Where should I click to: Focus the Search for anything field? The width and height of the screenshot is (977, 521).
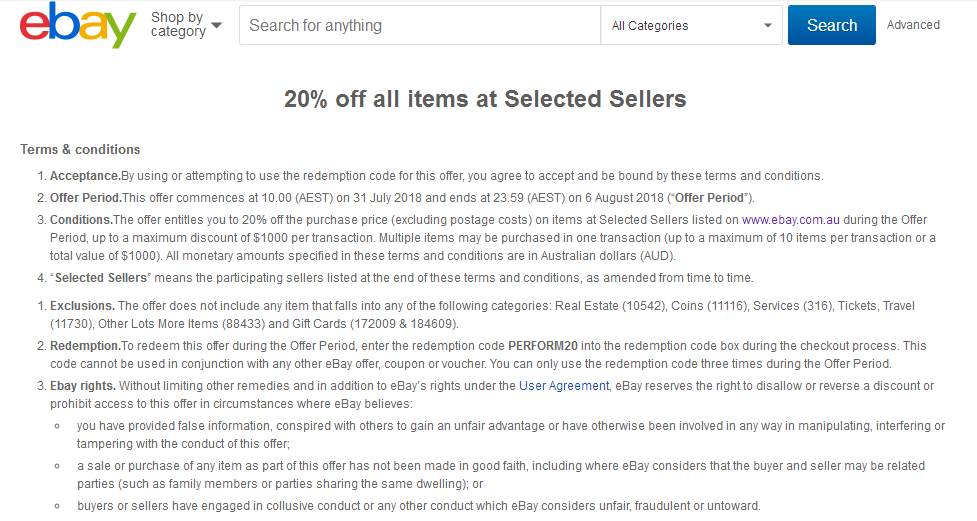click(419, 25)
